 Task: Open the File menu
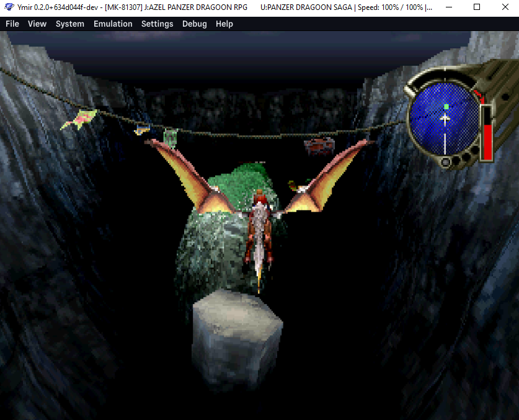[12, 24]
